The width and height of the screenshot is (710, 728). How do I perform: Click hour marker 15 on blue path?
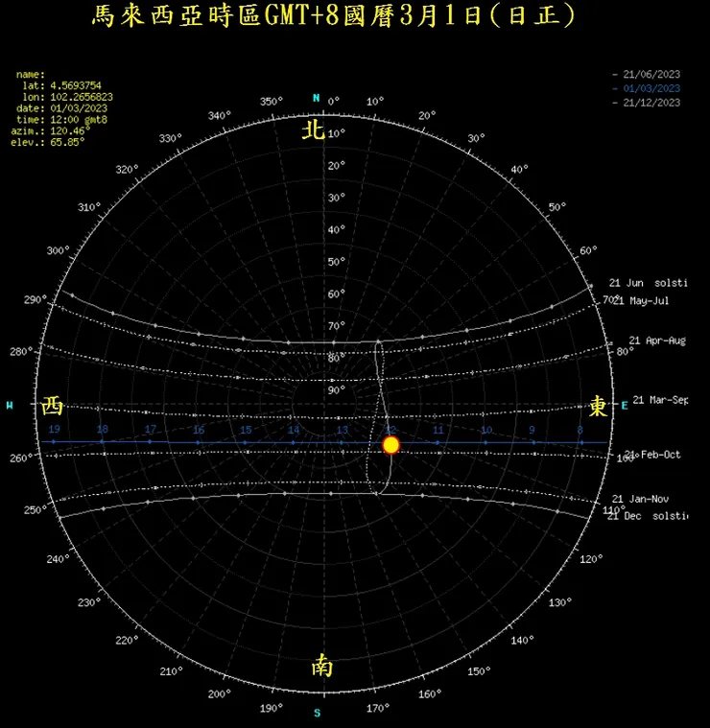pyautogui.click(x=246, y=430)
